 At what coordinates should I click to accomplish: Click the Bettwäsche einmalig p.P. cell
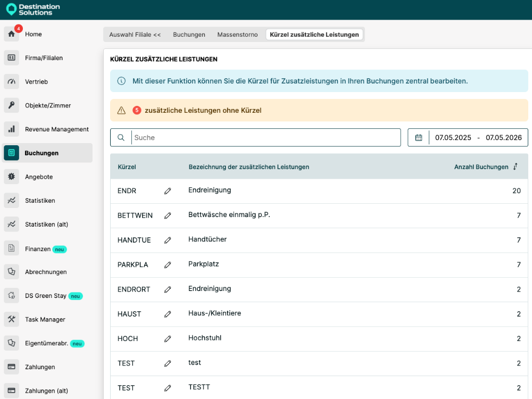(x=229, y=214)
